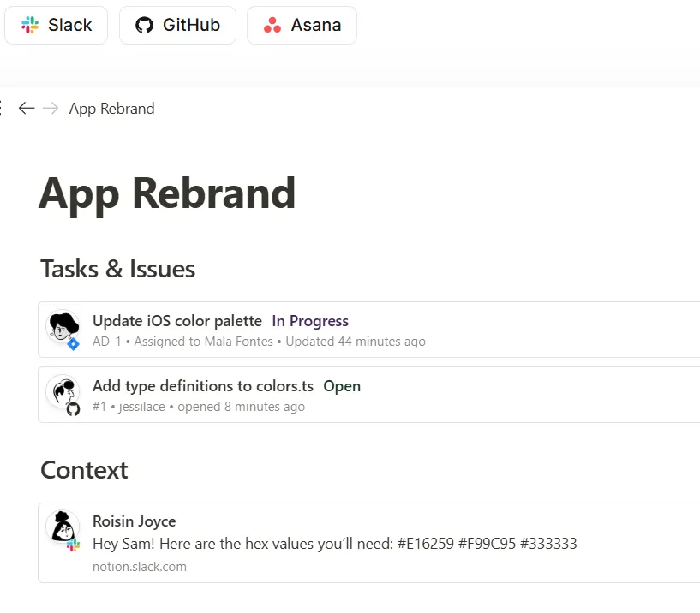Click the blue Jira badge on AD-1 task
Viewport: 700px width, 613px height.
[74, 344]
